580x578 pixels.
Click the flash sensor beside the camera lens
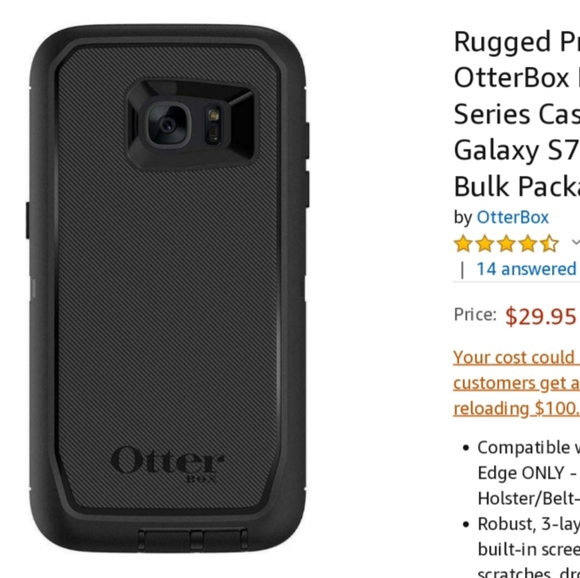213,125
